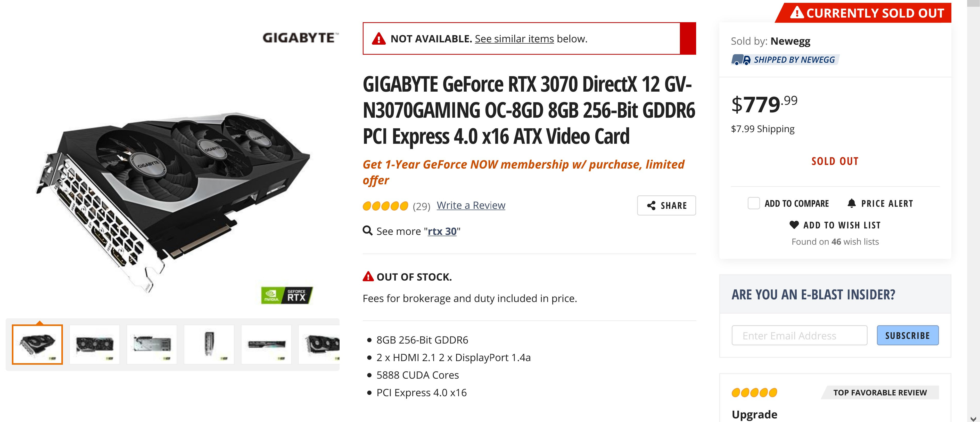
Task: Click the wish list heart icon
Action: (x=794, y=225)
